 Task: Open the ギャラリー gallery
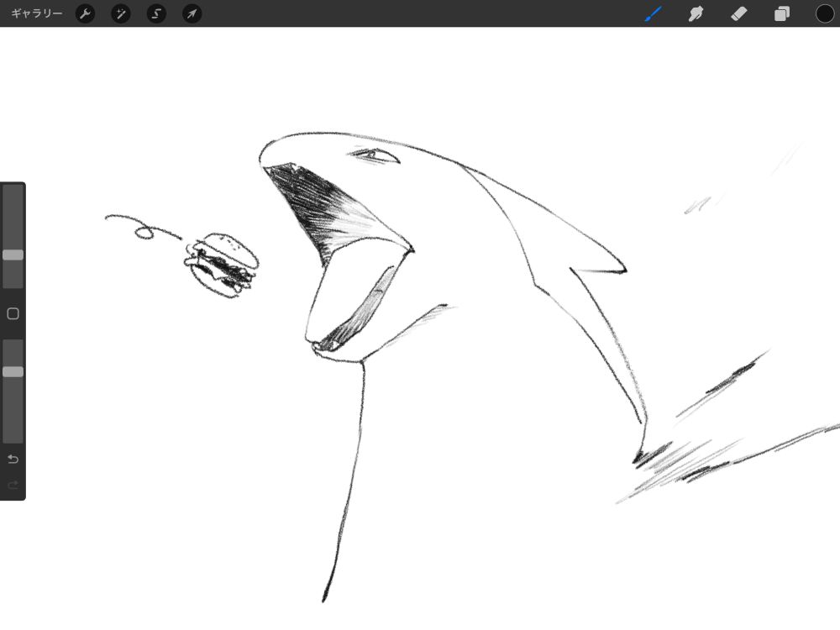coord(36,13)
